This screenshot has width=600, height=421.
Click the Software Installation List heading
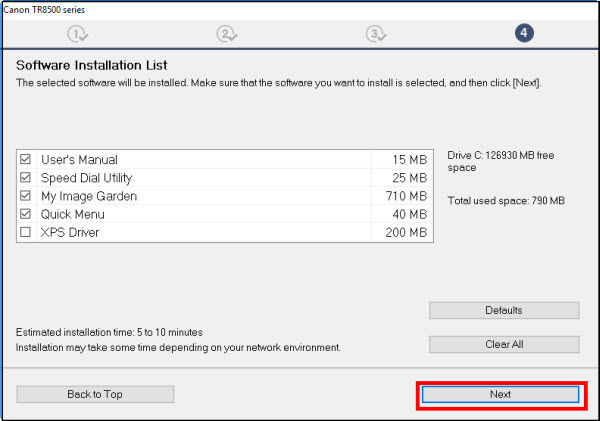tap(91, 65)
